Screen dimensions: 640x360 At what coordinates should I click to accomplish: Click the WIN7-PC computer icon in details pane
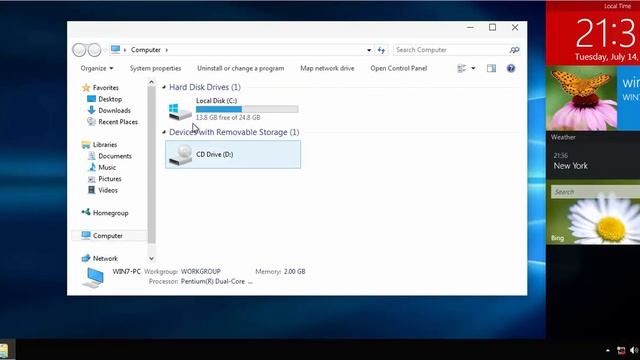pos(93,278)
